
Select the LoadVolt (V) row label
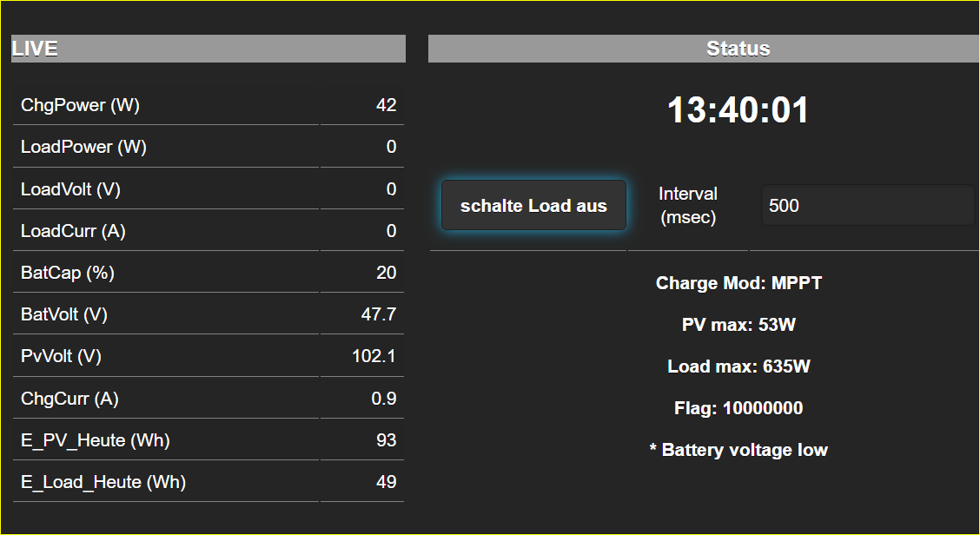[75, 189]
